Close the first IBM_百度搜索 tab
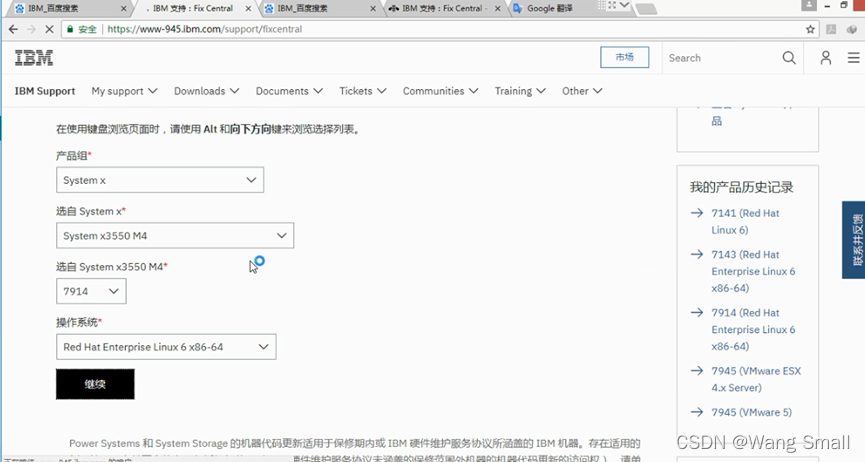The height and width of the screenshot is (462, 865). (124, 8)
